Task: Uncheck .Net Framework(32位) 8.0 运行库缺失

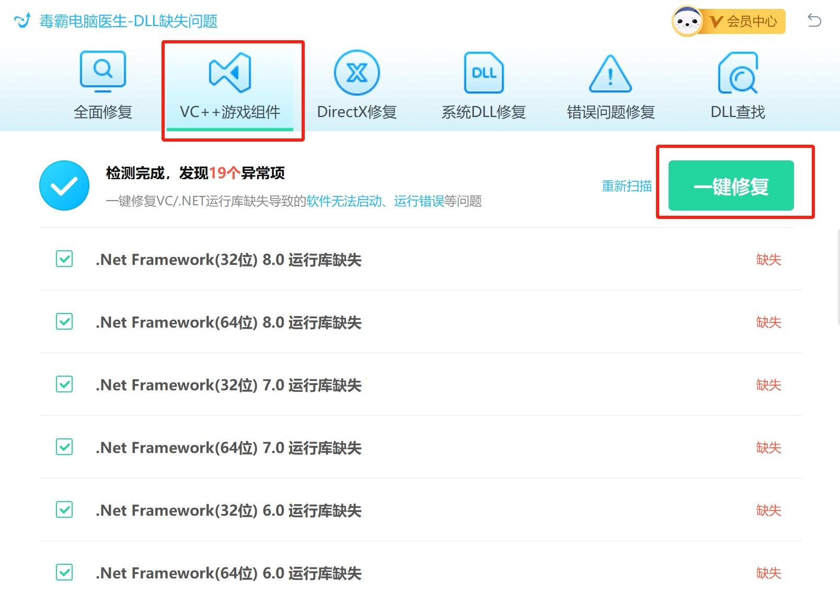Action: coord(64,259)
